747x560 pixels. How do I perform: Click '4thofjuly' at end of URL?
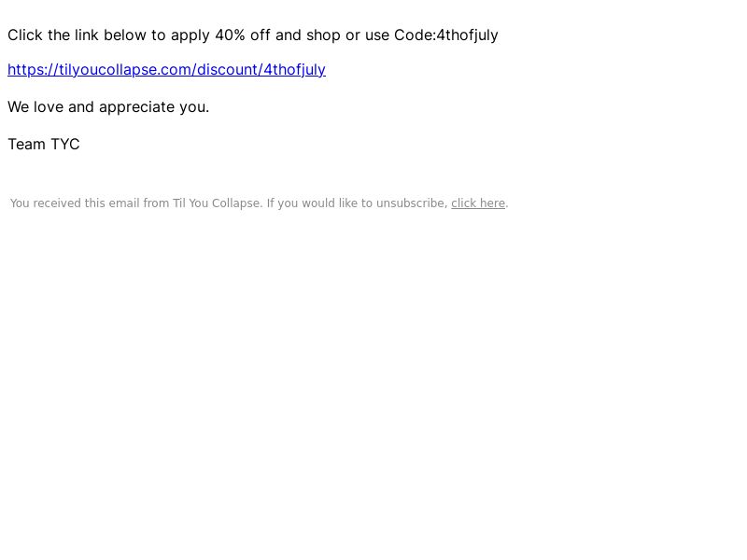click(x=295, y=69)
